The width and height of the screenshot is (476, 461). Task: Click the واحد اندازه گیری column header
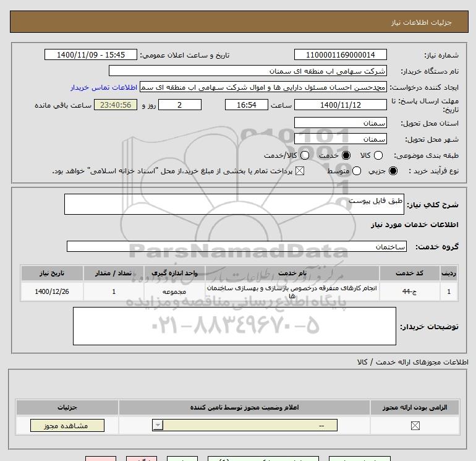[x=174, y=273]
